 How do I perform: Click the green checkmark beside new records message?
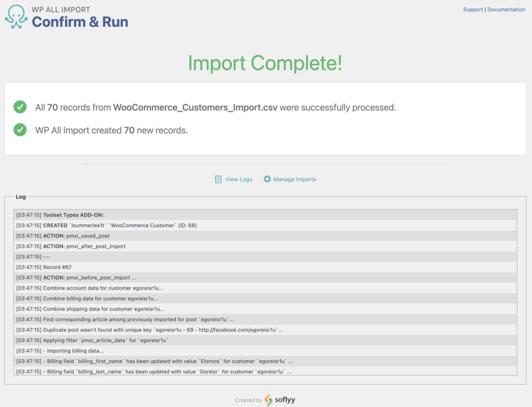click(x=19, y=130)
